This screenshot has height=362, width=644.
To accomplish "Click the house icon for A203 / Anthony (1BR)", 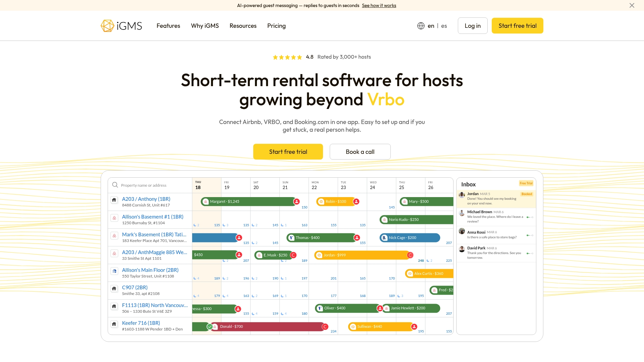I will pos(114,200).
